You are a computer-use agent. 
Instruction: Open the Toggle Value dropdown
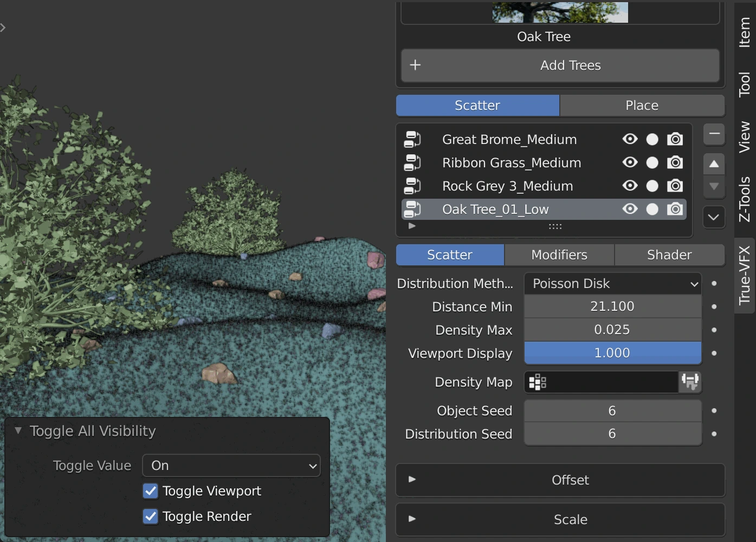point(231,466)
